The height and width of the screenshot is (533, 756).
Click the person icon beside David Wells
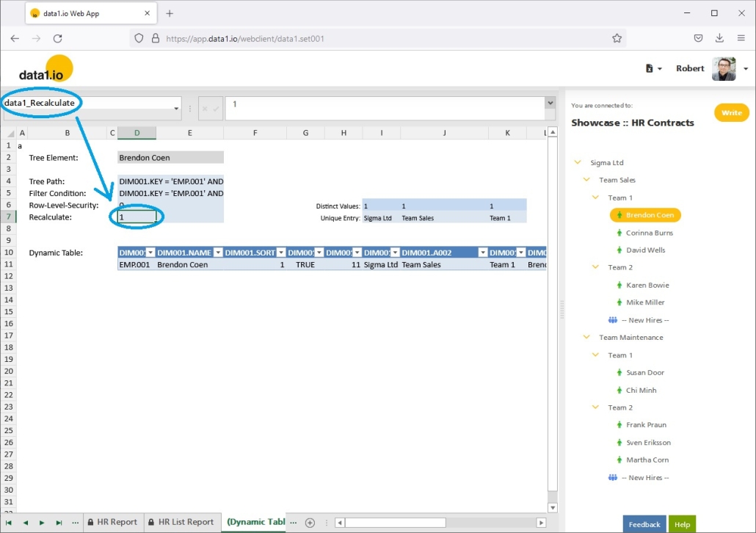(x=619, y=250)
